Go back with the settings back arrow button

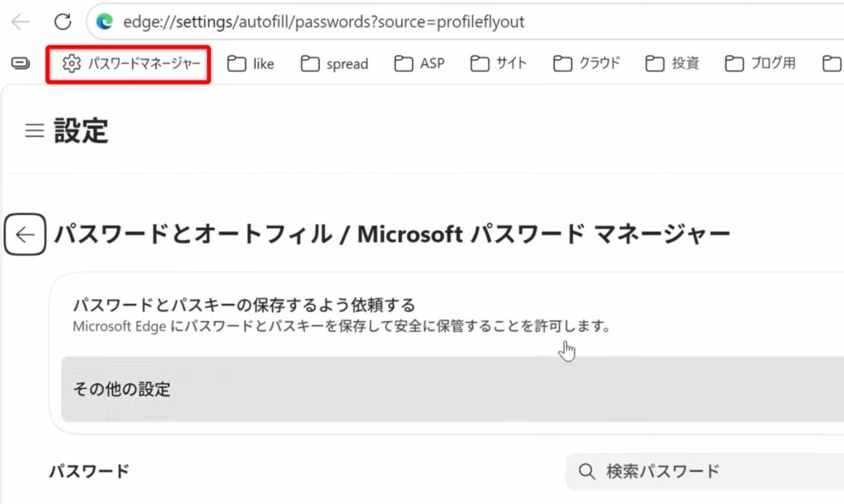click(25, 235)
